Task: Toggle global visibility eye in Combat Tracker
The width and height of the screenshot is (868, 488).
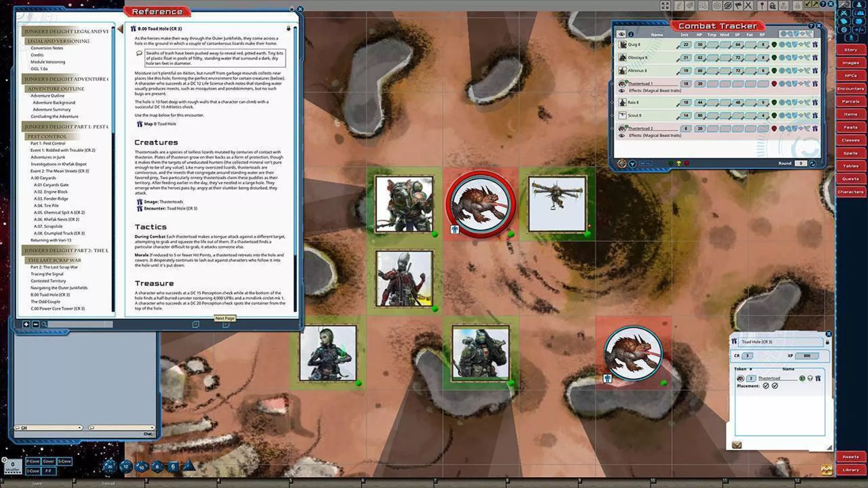Action: 622,34
